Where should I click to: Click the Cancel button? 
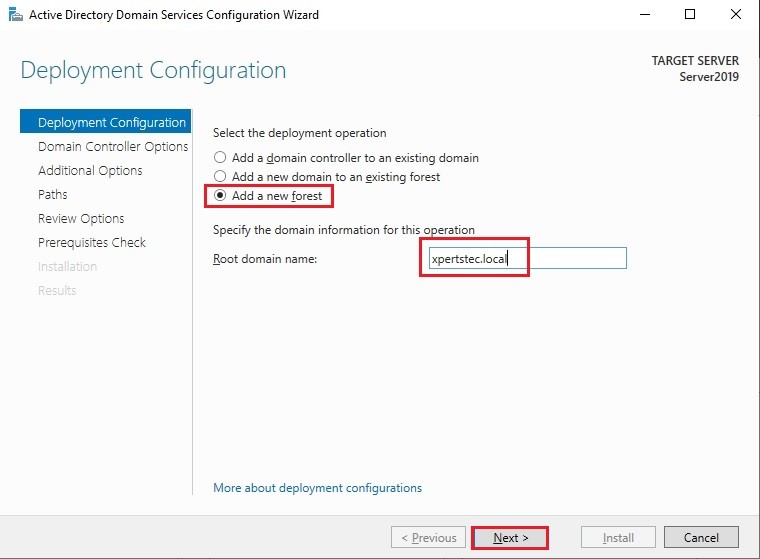tap(701, 537)
